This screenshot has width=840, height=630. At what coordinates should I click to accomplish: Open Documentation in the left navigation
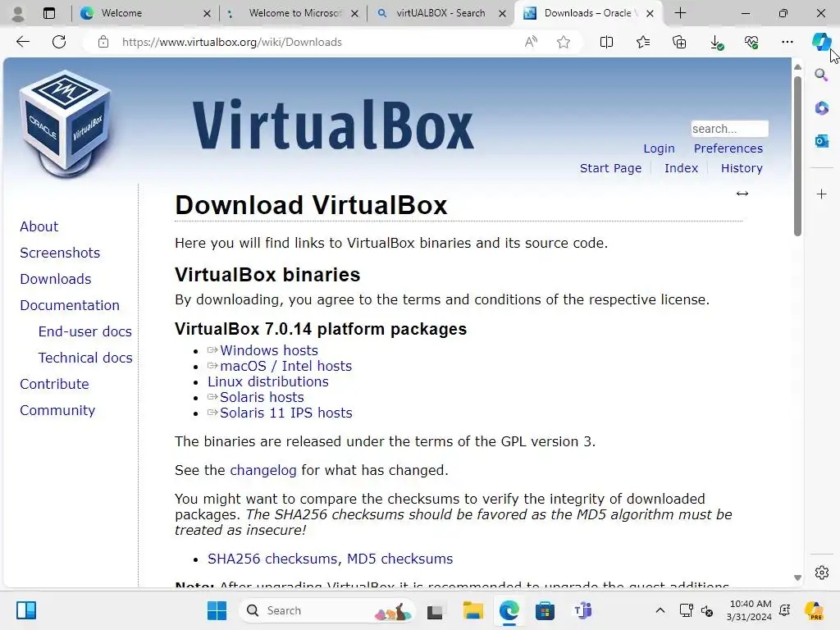[70, 305]
